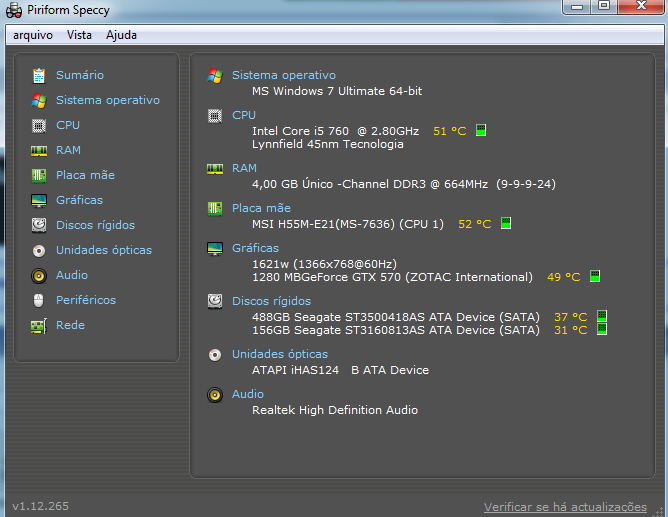Open the Placa mãe motherboard icon in sidebar
Image resolution: width=668 pixels, height=517 pixels.
coord(39,175)
